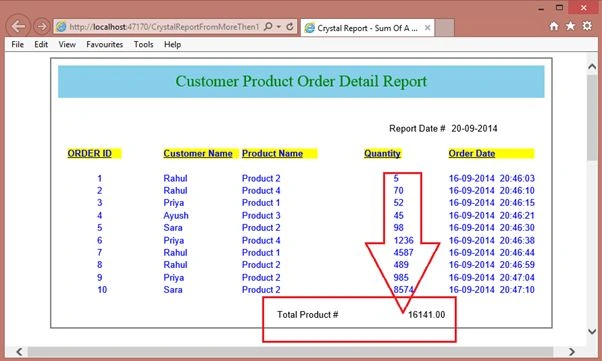Click the ORDER ID column header
Image resolution: width=602 pixels, height=361 pixels.
click(90, 154)
